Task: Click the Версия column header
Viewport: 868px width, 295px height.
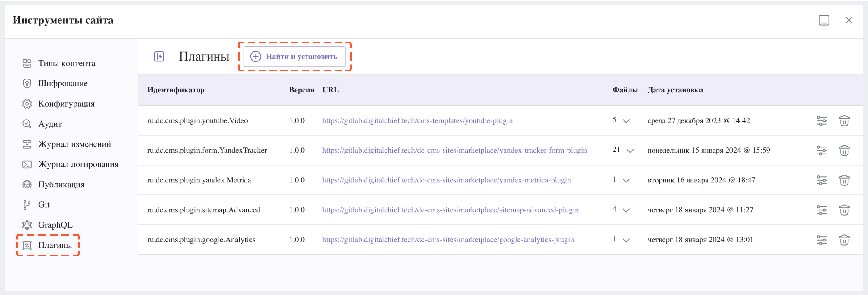Action: point(302,90)
